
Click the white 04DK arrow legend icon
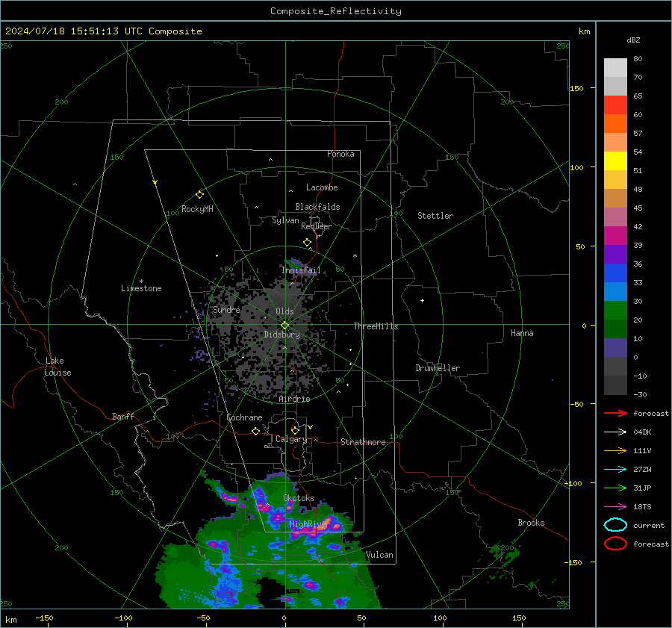615,432
